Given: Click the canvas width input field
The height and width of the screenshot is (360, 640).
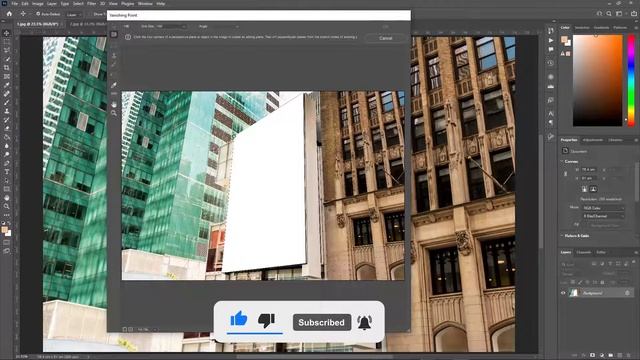Looking at the screenshot, I should click(x=589, y=169).
